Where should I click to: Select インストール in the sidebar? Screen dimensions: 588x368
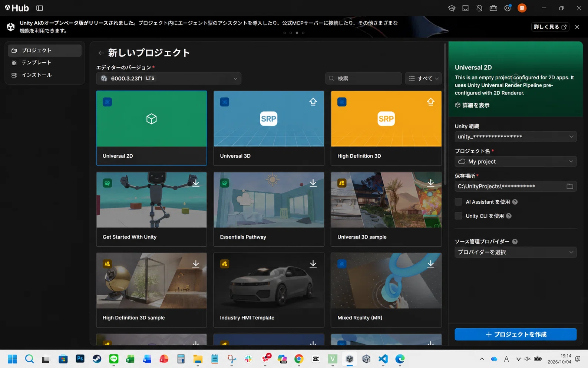pyautogui.click(x=44, y=75)
